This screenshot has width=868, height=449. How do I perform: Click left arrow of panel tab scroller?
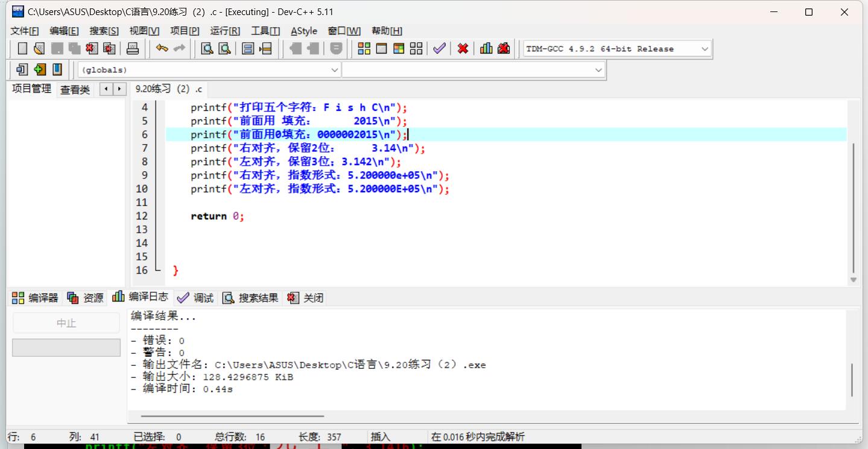pos(106,89)
